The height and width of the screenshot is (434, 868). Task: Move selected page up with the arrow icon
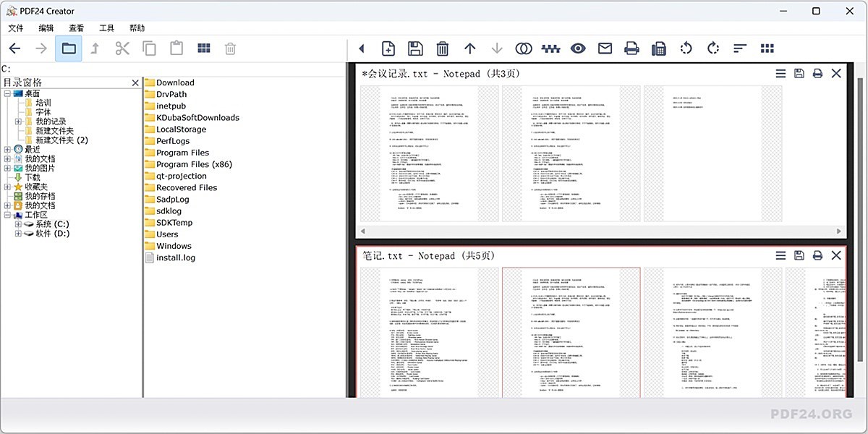coord(469,48)
